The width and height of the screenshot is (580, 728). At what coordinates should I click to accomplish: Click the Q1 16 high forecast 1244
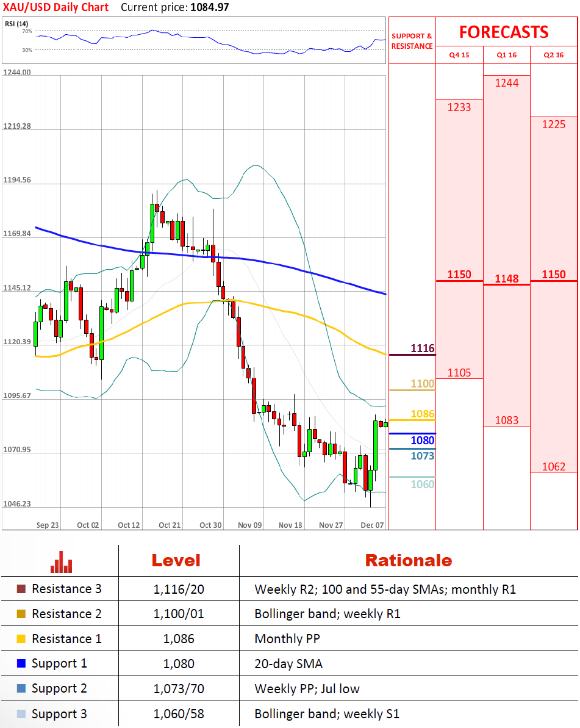point(507,82)
